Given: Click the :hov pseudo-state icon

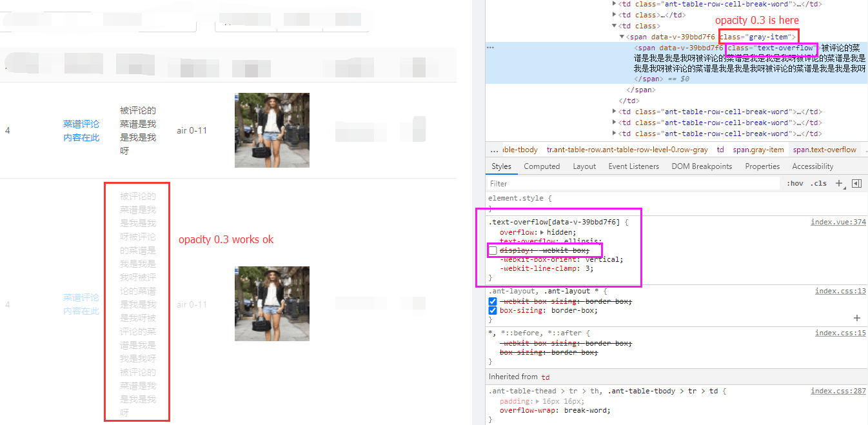Looking at the screenshot, I should [795, 183].
